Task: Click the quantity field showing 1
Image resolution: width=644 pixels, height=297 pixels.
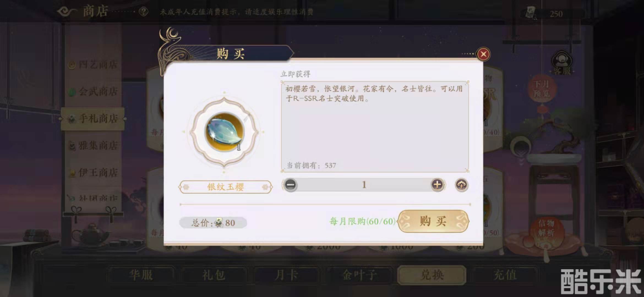Action: tap(364, 185)
